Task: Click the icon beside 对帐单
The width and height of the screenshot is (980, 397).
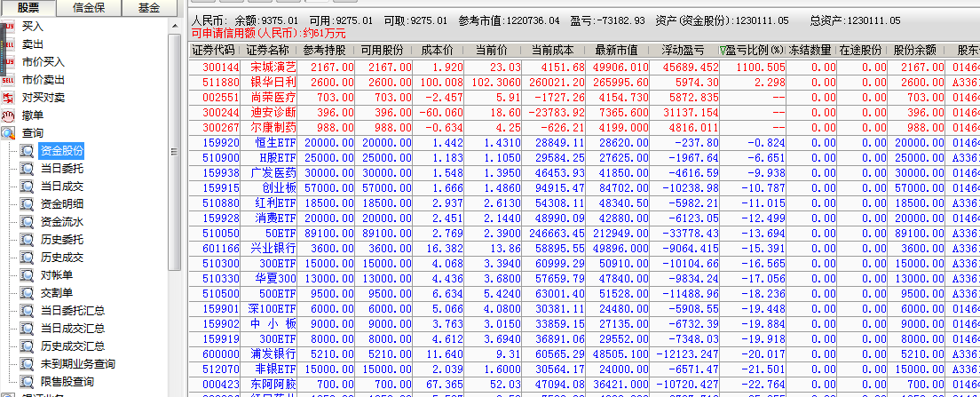Action: (x=27, y=275)
